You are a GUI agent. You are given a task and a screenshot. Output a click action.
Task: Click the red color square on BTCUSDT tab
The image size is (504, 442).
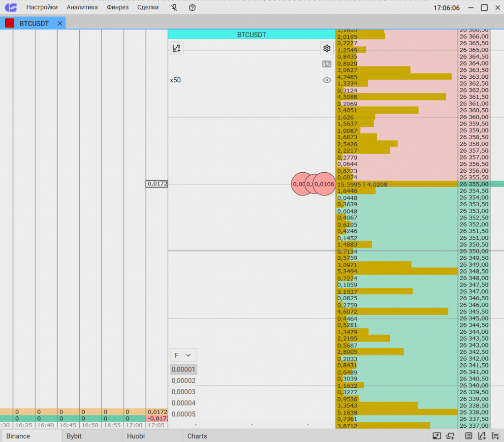click(x=9, y=23)
